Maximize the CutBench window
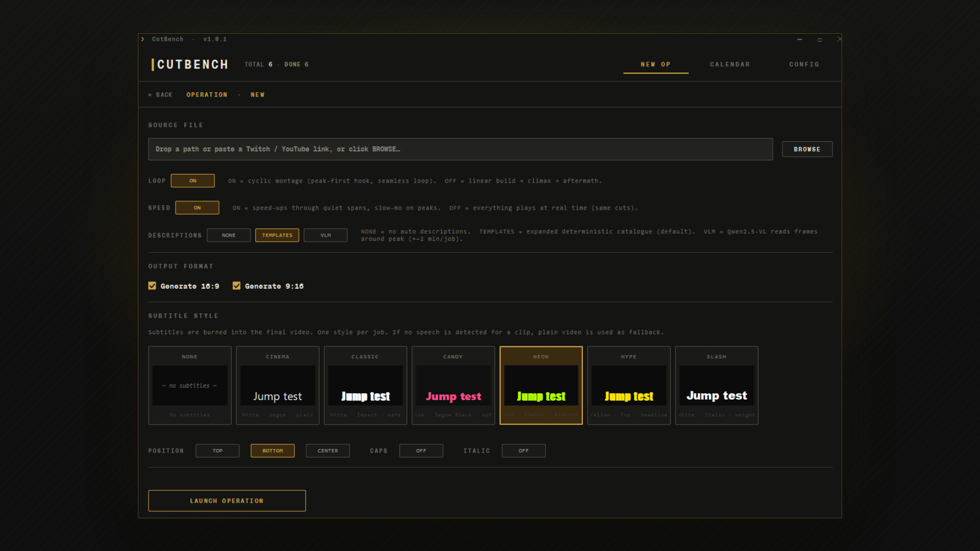Image resolution: width=980 pixels, height=551 pixels. coord(820,40)
